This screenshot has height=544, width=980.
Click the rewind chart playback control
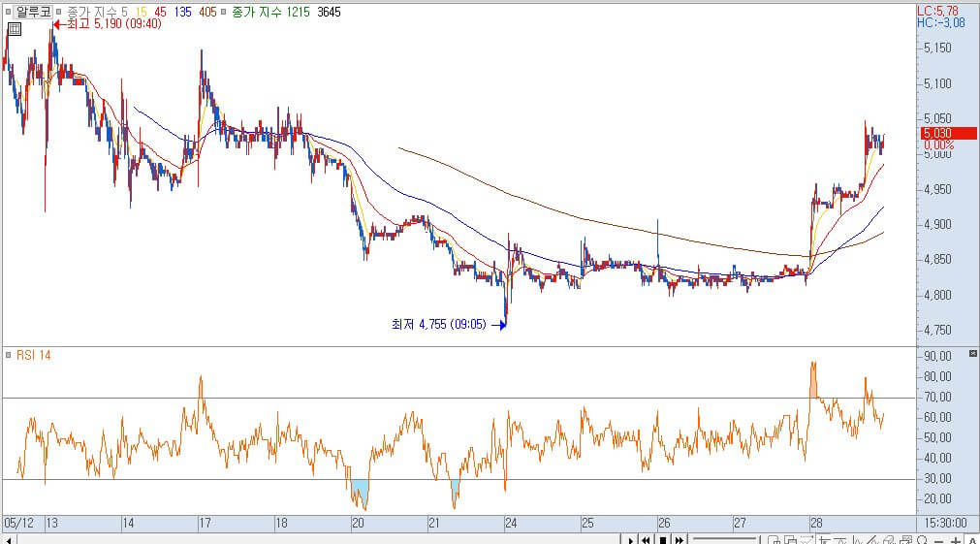coord(646,540)
